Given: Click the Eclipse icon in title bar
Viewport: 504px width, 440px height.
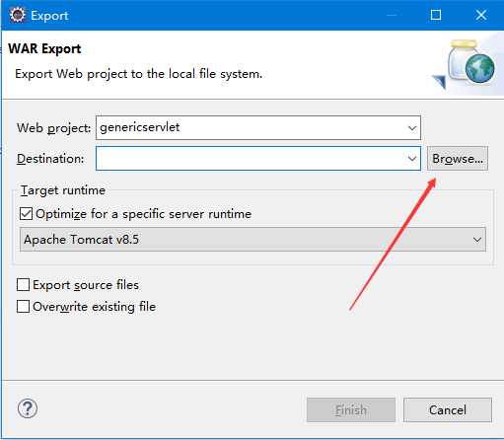Looking at the screenshot, I should [x=18, y=15].
